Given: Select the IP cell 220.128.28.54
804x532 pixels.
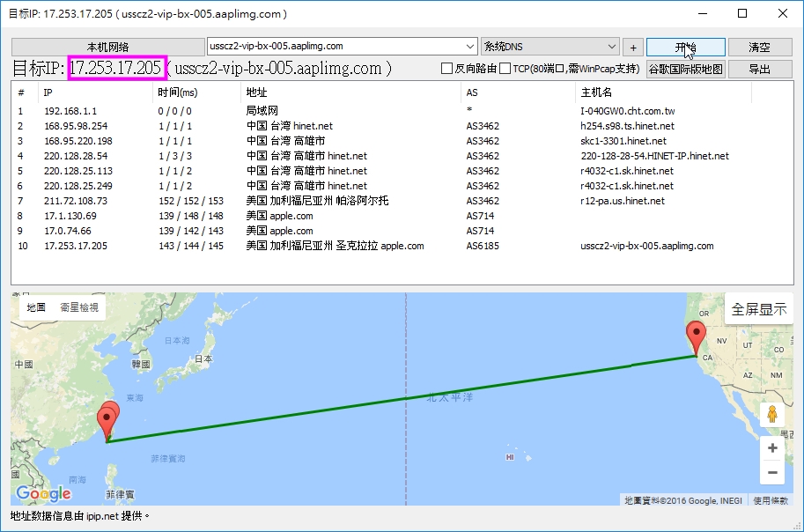Looking at the screenshot, I should pos(76,156).
